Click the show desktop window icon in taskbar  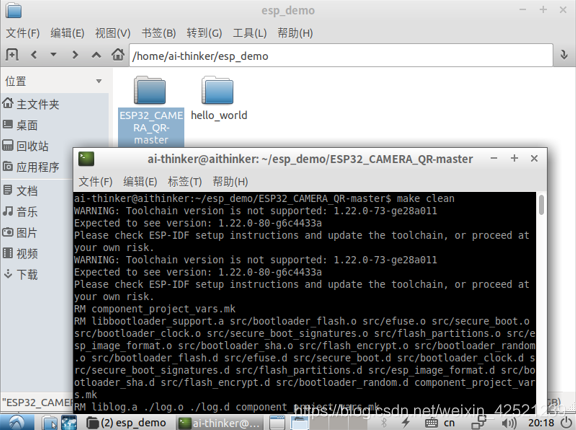click(x=277, y=423)
